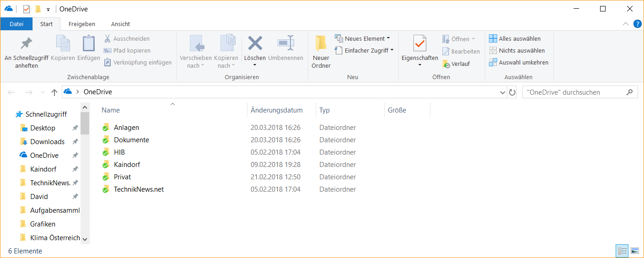The height and width of the screenshot is (258, 644).
Task: Open Verschieben nach dropdown
Action: (196, 51)
